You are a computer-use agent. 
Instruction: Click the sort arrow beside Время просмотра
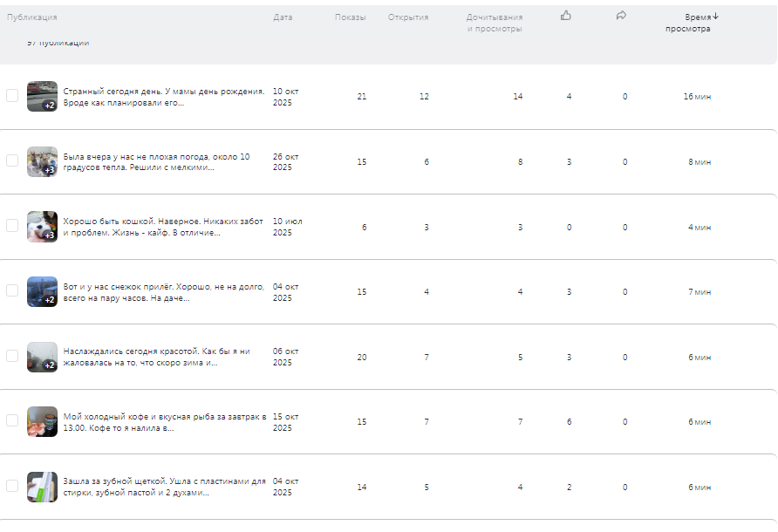(716, 16)
